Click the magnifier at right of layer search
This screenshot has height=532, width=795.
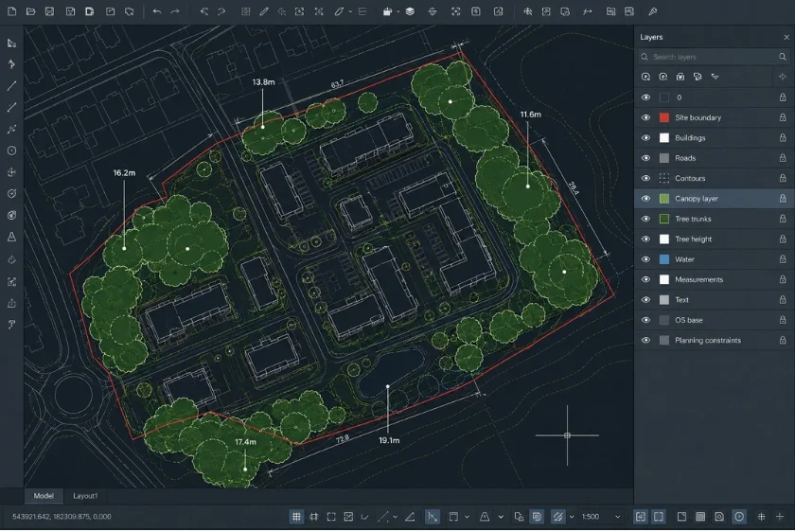(783, 57)
